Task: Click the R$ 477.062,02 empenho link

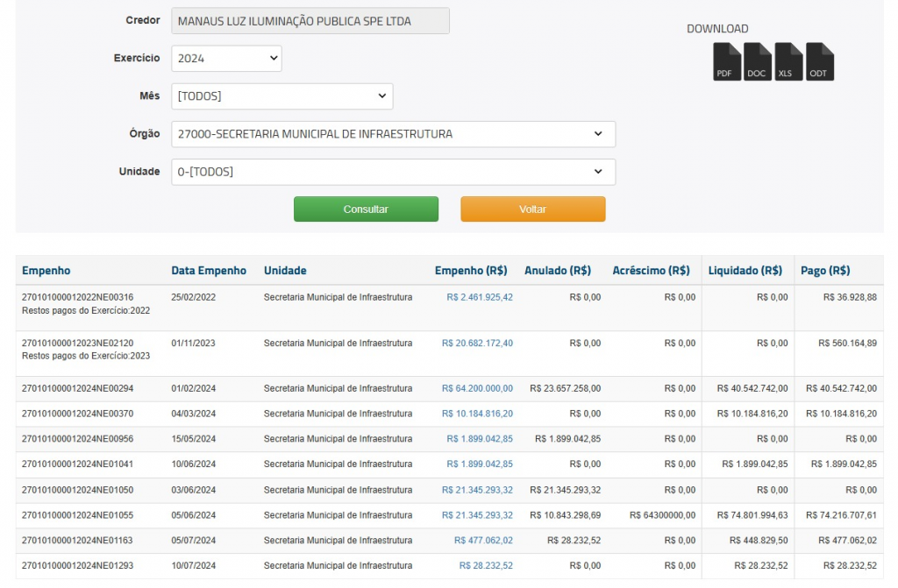Action: pyautogui.click(x=483, y=541)
